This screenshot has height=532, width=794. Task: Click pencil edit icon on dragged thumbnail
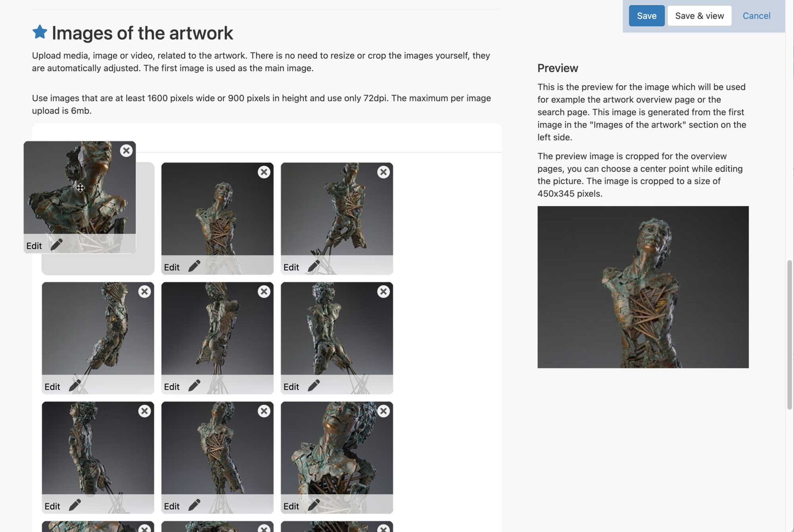click(56, 245)
